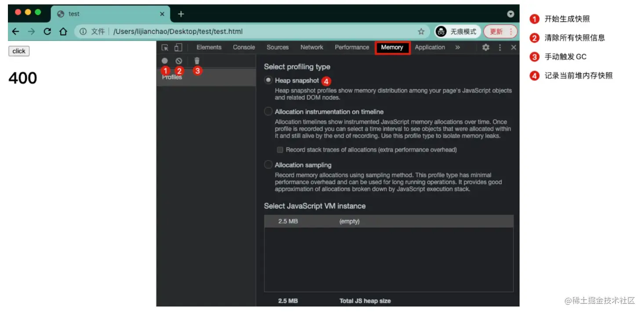Open a new tab with plus icon
644x314 pixels.
tap(181, 14)
